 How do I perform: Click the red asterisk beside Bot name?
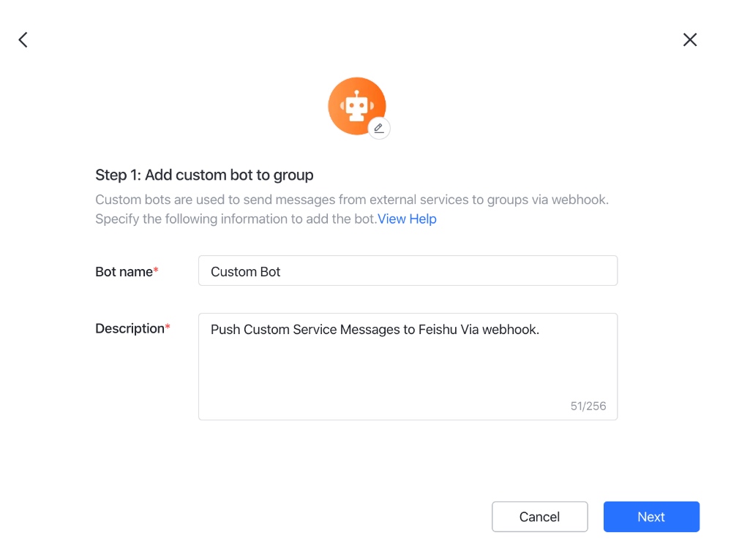coord(156,270)
